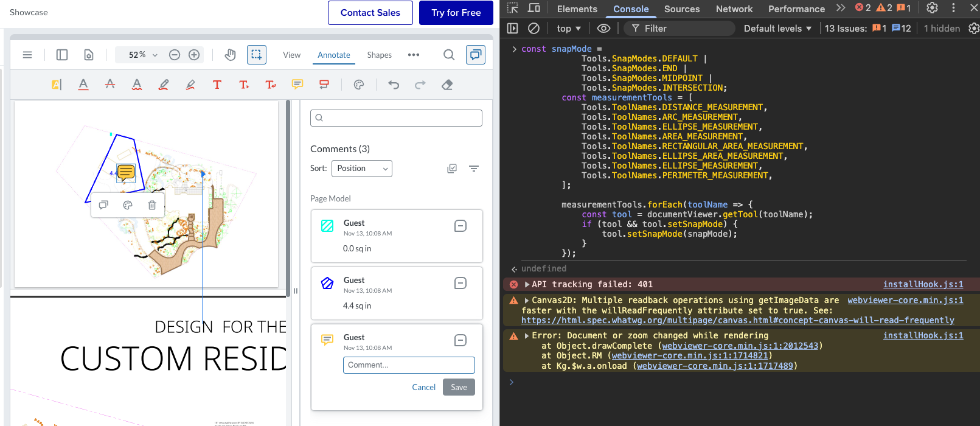Toggle the left sidebar panel
Image resolution: width=980 pixels, height=426 pixels.
tap(62, 55)
